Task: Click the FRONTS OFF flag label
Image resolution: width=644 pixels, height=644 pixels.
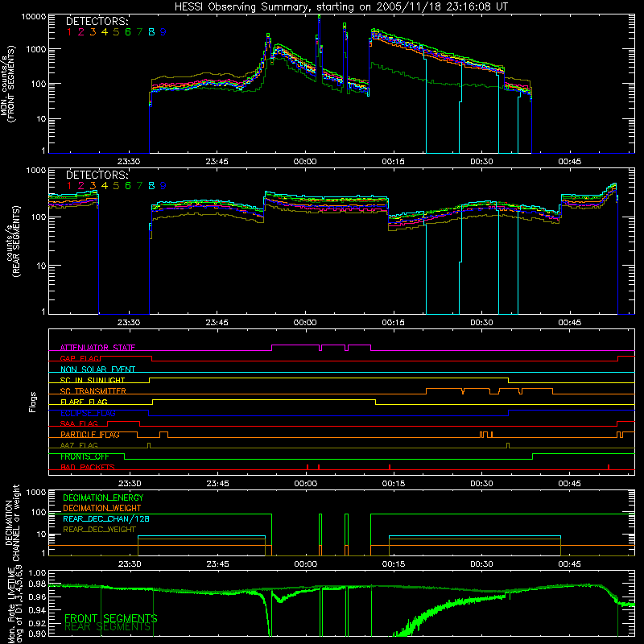Action: click(85, 456)
